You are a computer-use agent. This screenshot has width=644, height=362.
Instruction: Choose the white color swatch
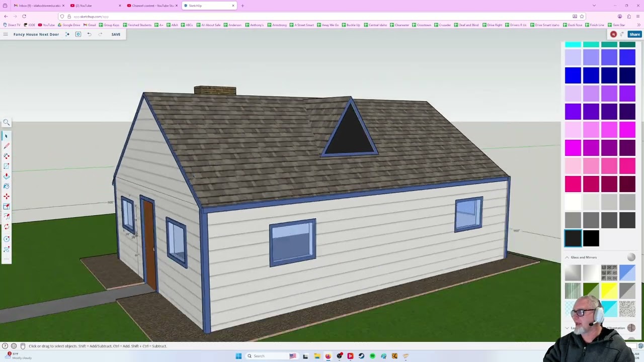[x=573, y=202]
